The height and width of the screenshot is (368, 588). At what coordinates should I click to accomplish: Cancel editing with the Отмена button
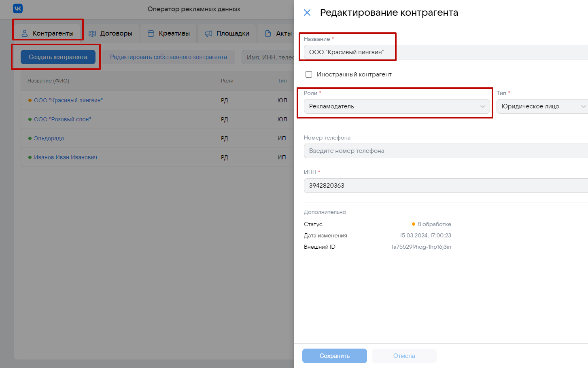404,356
